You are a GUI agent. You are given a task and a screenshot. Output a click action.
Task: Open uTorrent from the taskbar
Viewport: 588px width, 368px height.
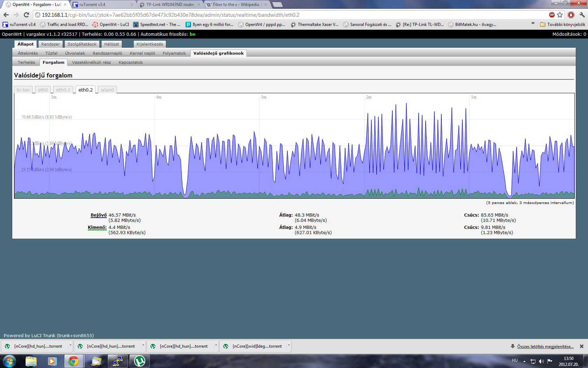[140, 361]
